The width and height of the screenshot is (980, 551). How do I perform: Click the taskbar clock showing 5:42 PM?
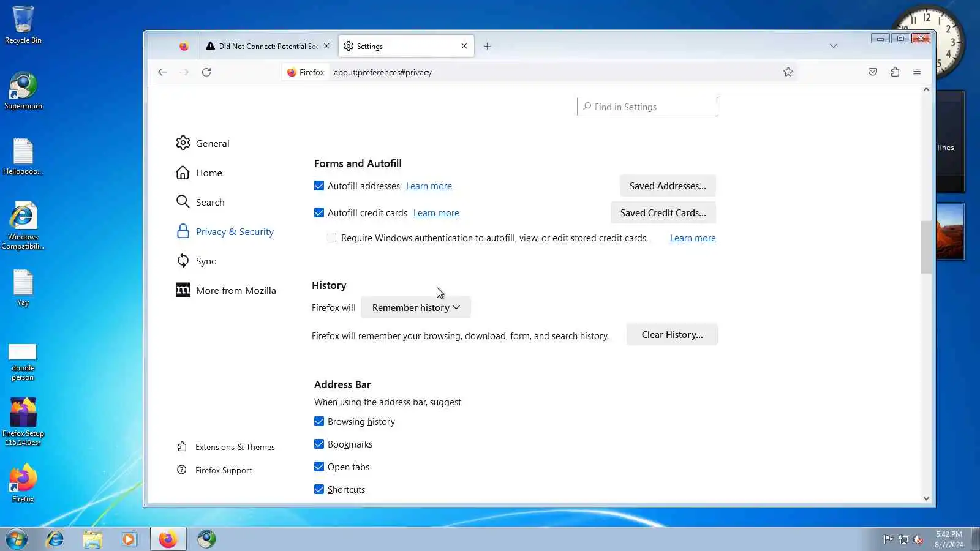click(949, 539)
